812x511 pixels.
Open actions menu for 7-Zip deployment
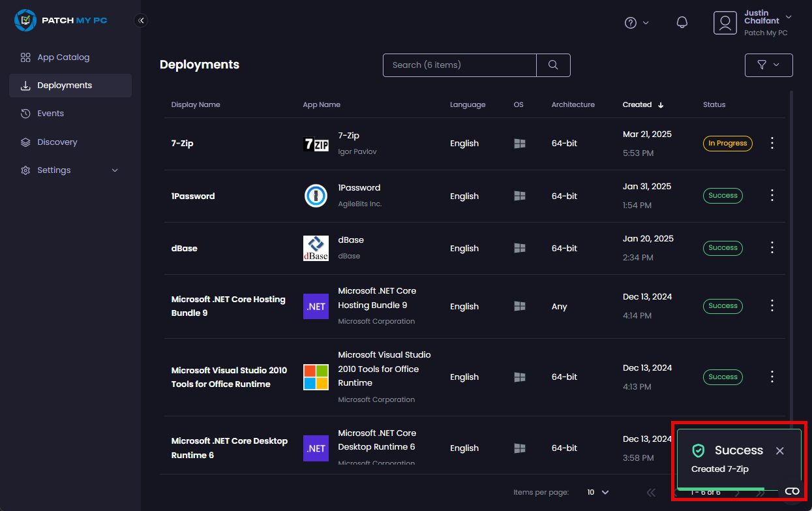pyautogui.click(x=772, y=144)
